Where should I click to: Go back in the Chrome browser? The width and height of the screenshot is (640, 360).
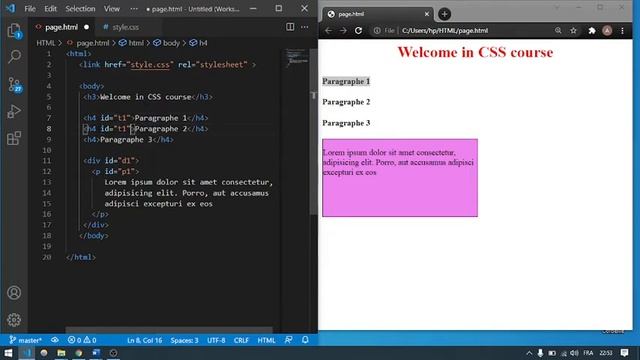(328, 31)
